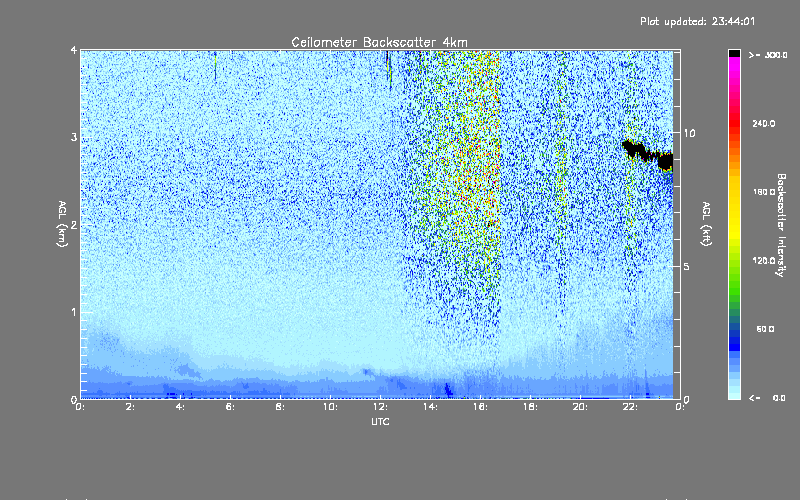Pick the black swatch atop the colorbar
The width and height of the screenshot is (800, 500).
(x=734, y=53)
